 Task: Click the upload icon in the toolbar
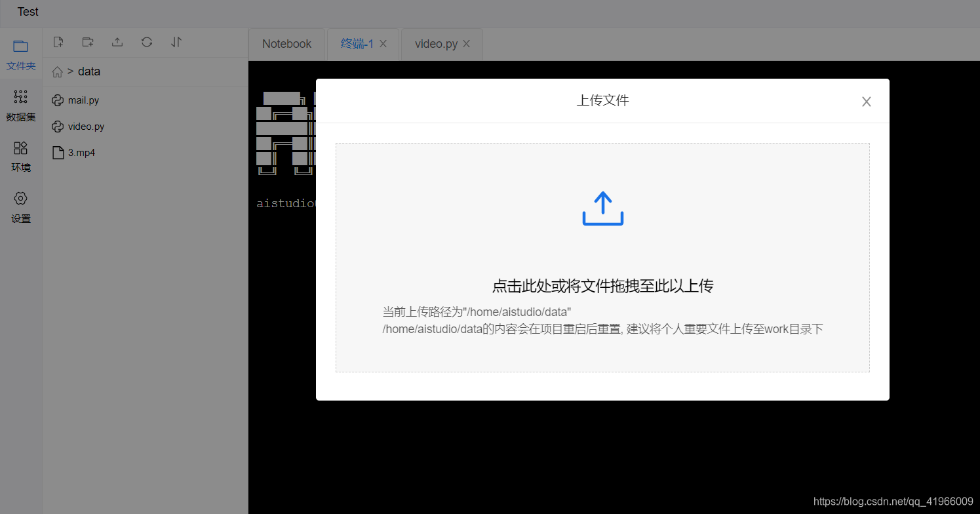click(x=117, y=41)
